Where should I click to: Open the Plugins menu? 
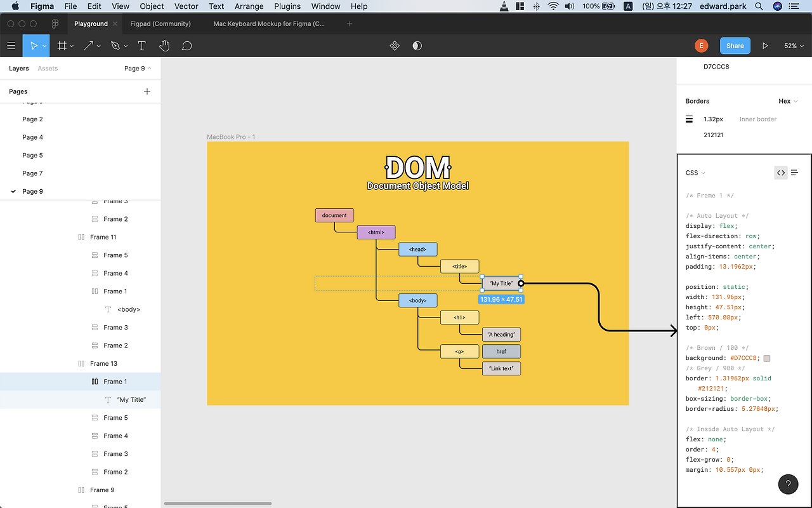point(287,6)
